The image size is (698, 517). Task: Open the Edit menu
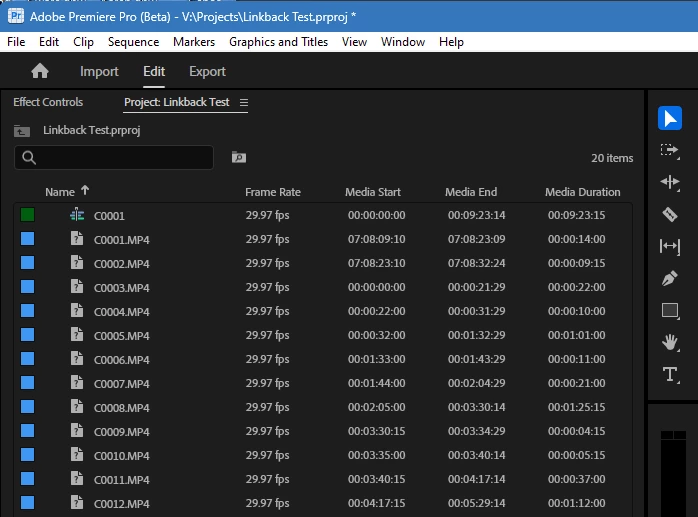tap(49, 42)
